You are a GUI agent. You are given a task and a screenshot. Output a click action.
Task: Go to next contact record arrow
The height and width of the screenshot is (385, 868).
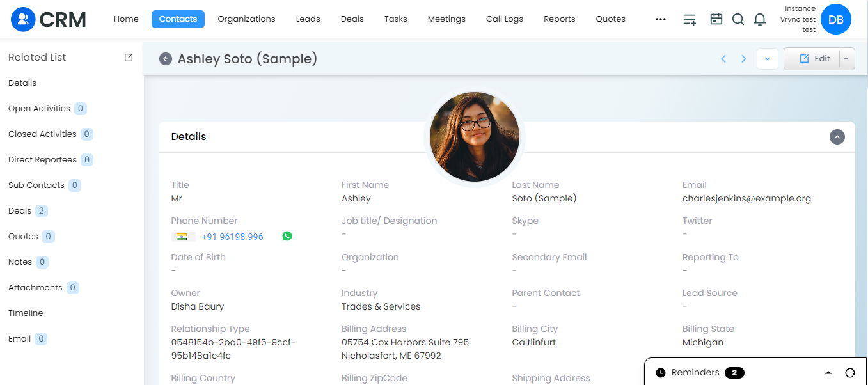click(743, 59)
